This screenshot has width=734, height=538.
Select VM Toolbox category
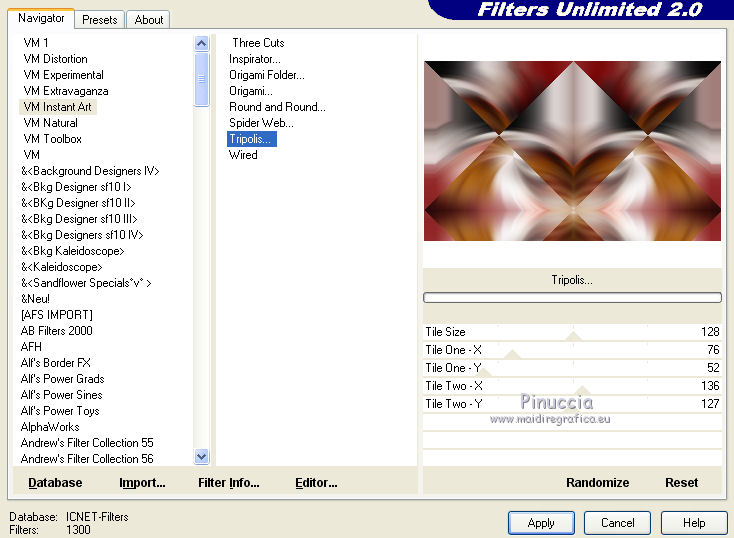(x=52, y=139)
